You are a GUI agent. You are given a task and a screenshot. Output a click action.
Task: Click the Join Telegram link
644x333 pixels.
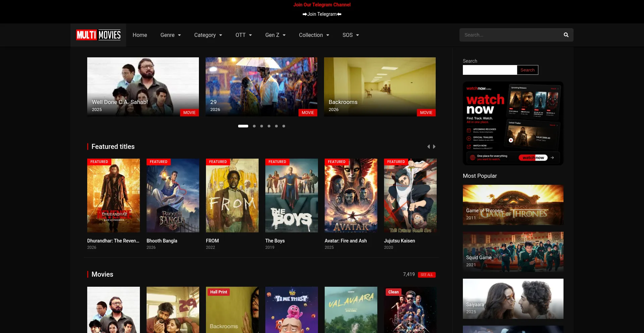(322, 14)
